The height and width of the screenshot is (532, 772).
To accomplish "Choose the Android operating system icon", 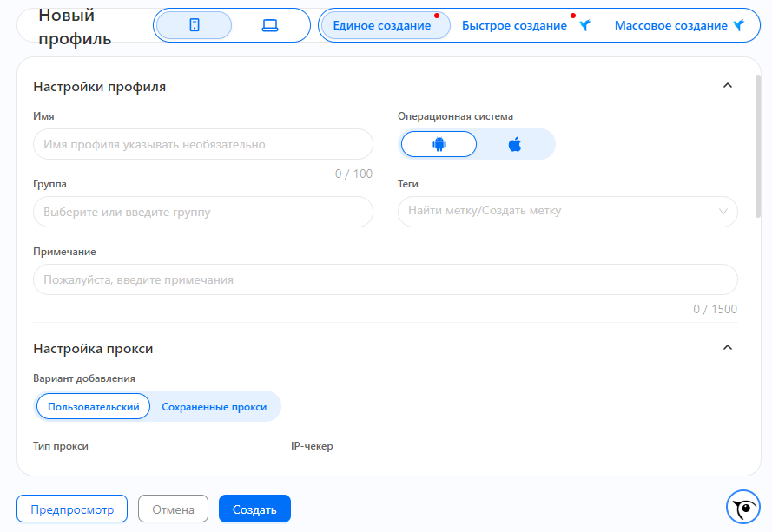I will (x=439, y=144).
